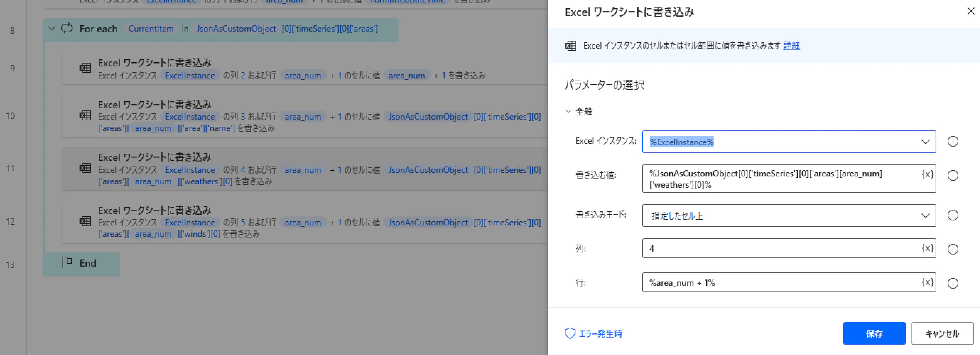This screenshot has width=980, height=355.
Task: Click the キャンセル button
Action: pos(942,333)
